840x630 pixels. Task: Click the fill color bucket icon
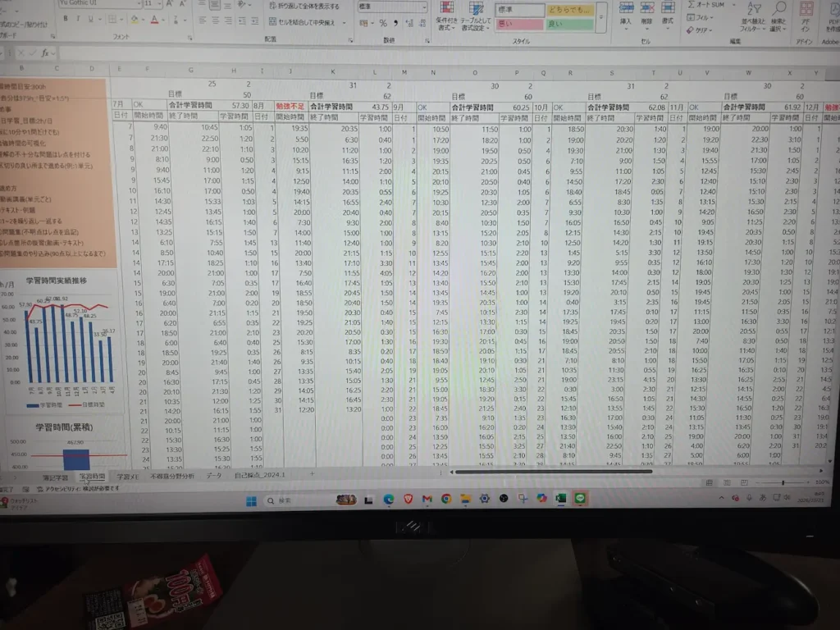click(136, 20)
